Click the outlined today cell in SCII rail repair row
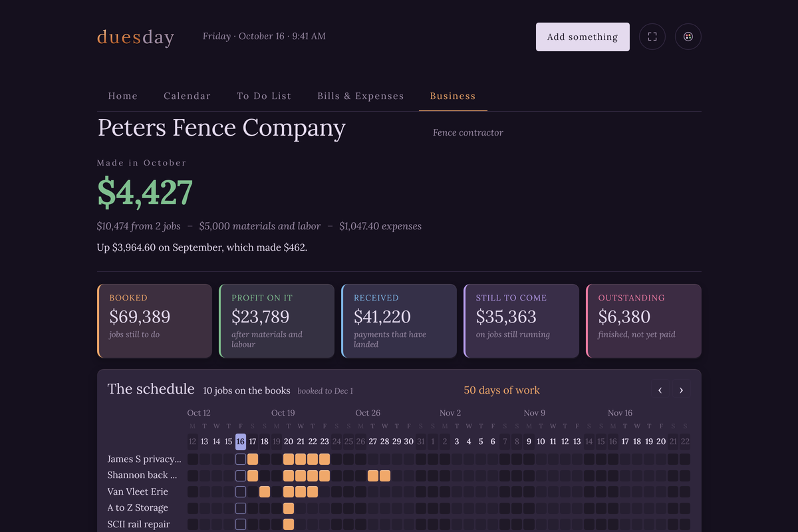Screen dimensions: 798x532 tap(241, 524)
